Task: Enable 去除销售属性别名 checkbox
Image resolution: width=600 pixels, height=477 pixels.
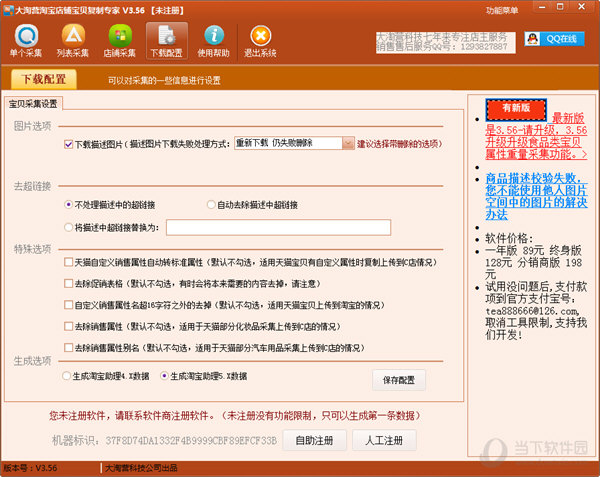Action: coord(68,348)
